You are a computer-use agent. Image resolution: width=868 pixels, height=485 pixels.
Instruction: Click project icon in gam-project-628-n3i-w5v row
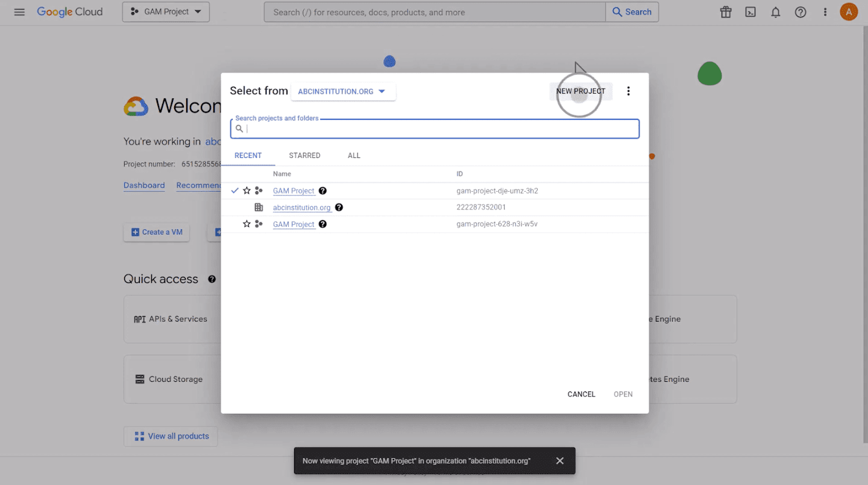click(x=259, y=224)
